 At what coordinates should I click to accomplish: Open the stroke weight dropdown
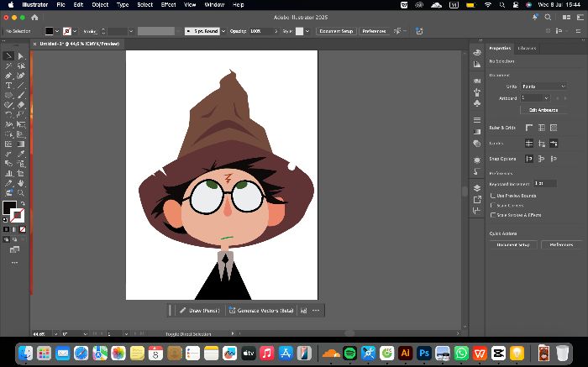pos(131,31)
